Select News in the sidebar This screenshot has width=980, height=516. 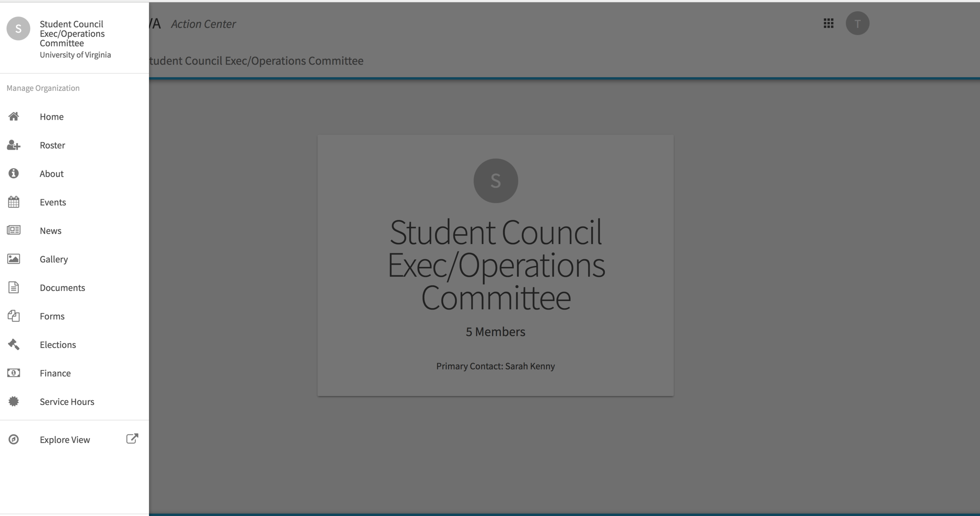pyautogui.click(x=74, y=231)
